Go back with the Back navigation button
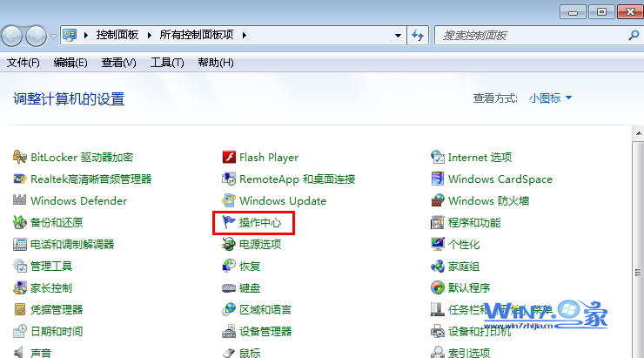 (12, 37)
